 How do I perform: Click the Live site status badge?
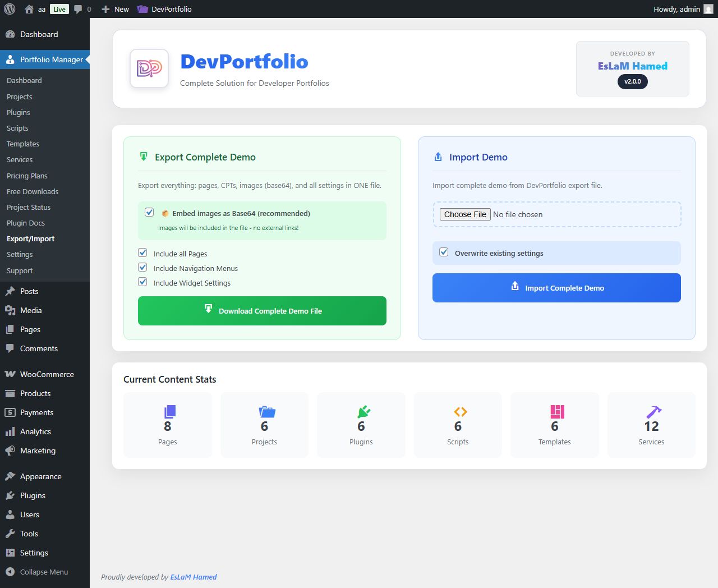(x=59, y=9)
